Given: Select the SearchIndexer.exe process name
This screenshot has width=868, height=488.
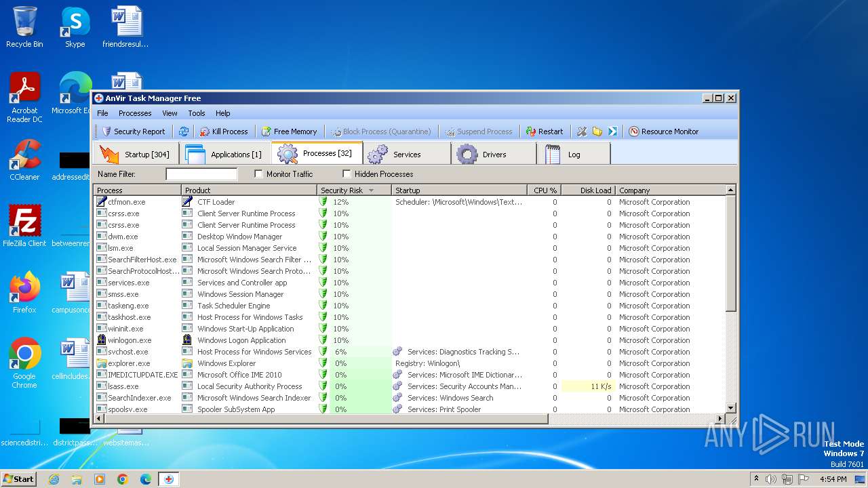Looking at the screenshot, I should coord(139,398).
